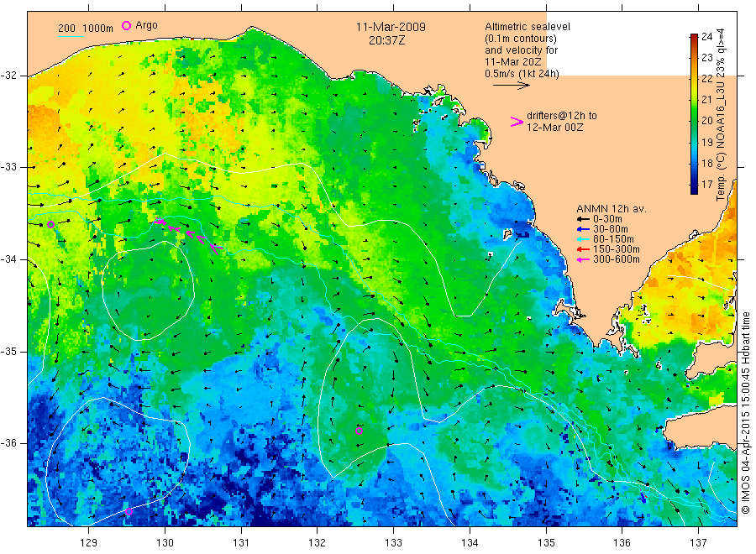Click the '12-Mar 00Z' label

(x=554, y=128)
